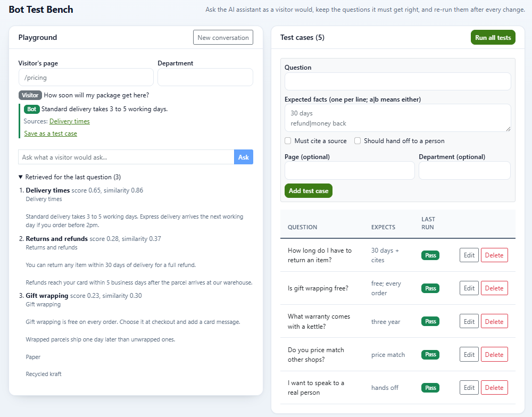
Task: Click the Bot badge in conversation
Action: click(x=31, y=109)
